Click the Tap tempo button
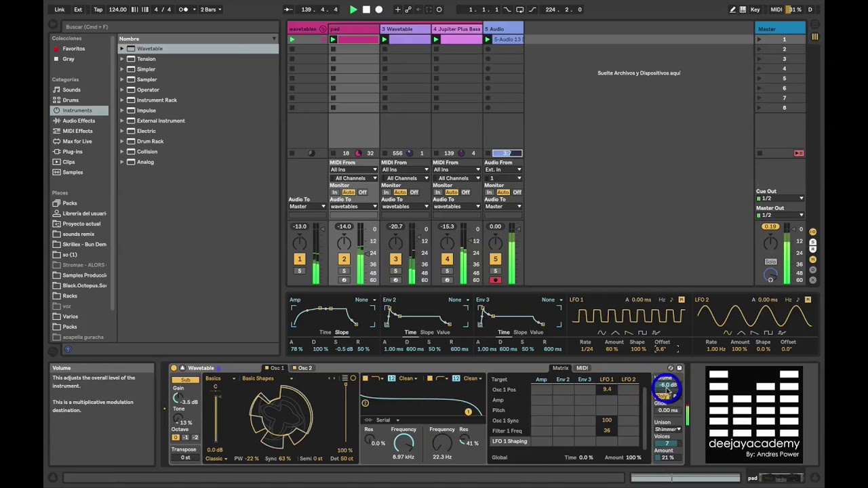 pyautogui.click(x=98, y=9)
